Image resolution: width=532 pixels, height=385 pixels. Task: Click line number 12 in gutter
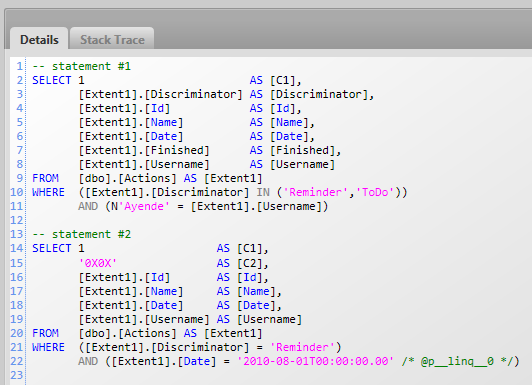click(16, 220)
